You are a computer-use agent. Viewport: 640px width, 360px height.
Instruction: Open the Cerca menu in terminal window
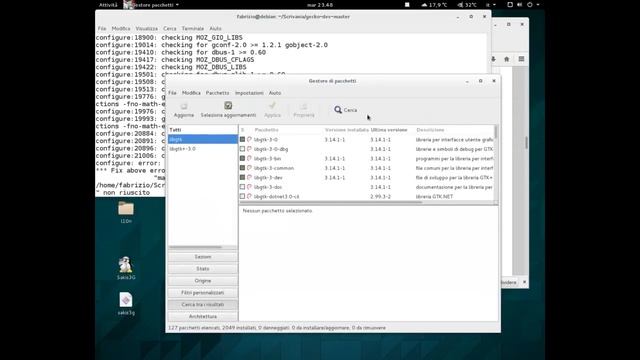coord(170,29)
